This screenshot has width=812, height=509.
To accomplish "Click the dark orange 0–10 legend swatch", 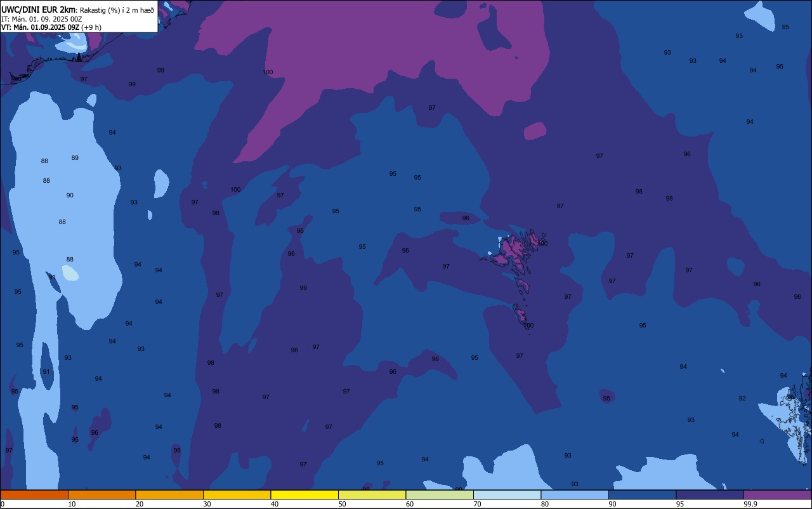I will click(34, 494).
